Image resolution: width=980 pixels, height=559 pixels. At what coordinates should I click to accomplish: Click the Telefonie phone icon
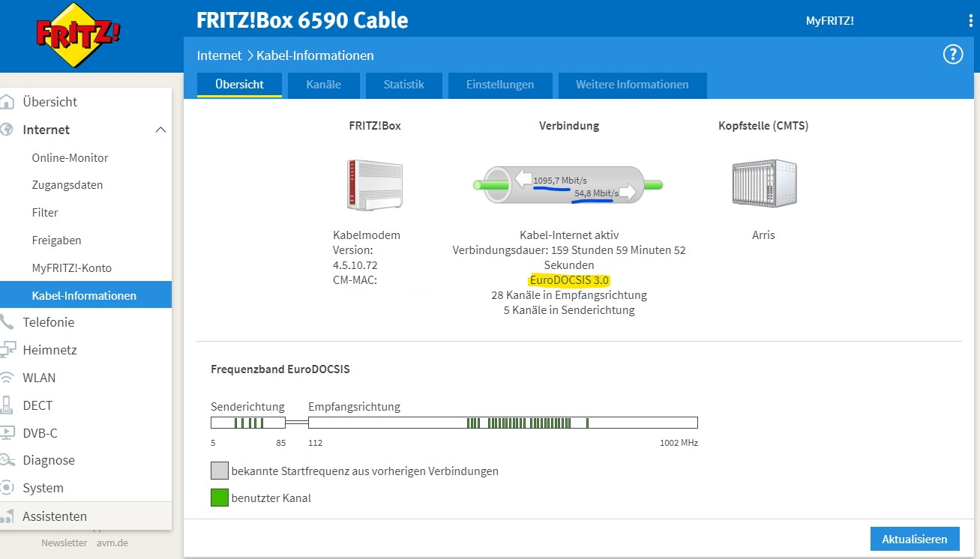[x=7, y=322]
